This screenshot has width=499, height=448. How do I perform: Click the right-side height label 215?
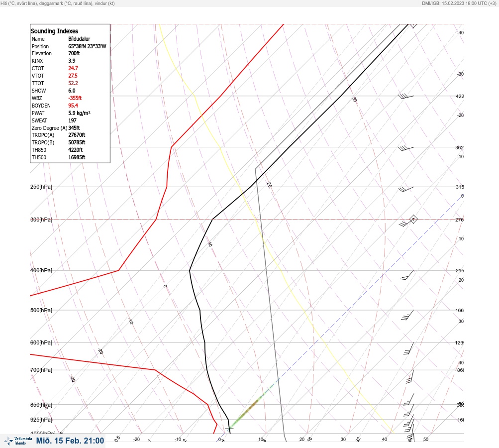click(460, 271)
